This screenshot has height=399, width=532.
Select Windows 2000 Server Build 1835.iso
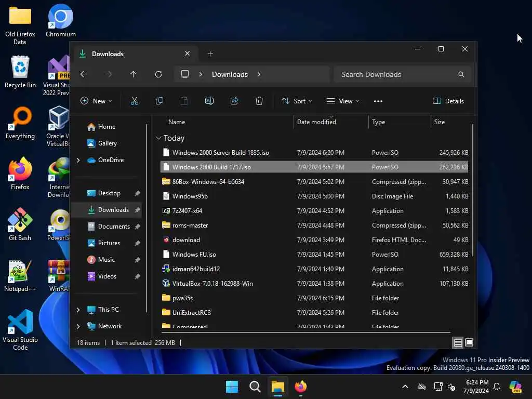pyautogui.click(x=314, y=153)
